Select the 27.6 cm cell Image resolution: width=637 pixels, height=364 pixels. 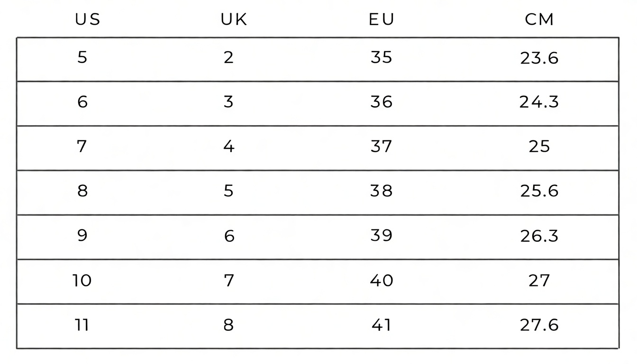(x=539, y=326)
